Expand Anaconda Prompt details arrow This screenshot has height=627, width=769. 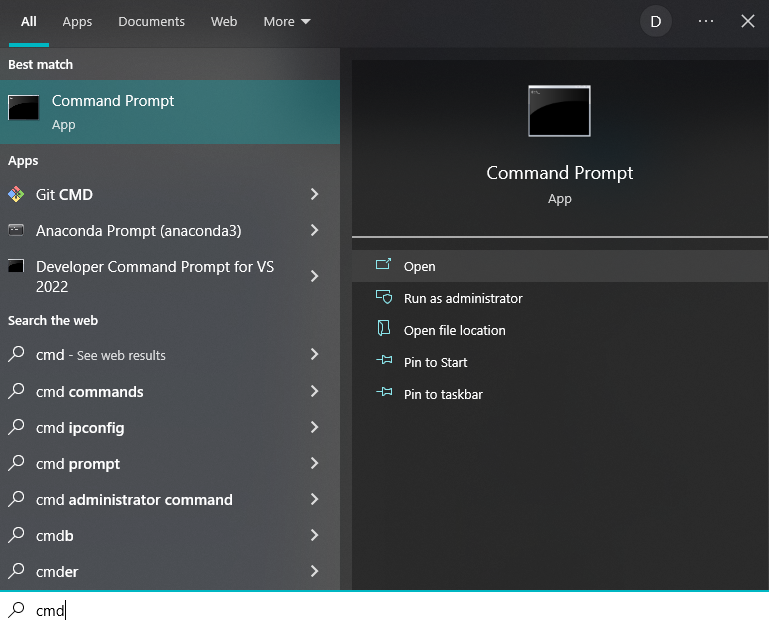[x=314, y=230]
